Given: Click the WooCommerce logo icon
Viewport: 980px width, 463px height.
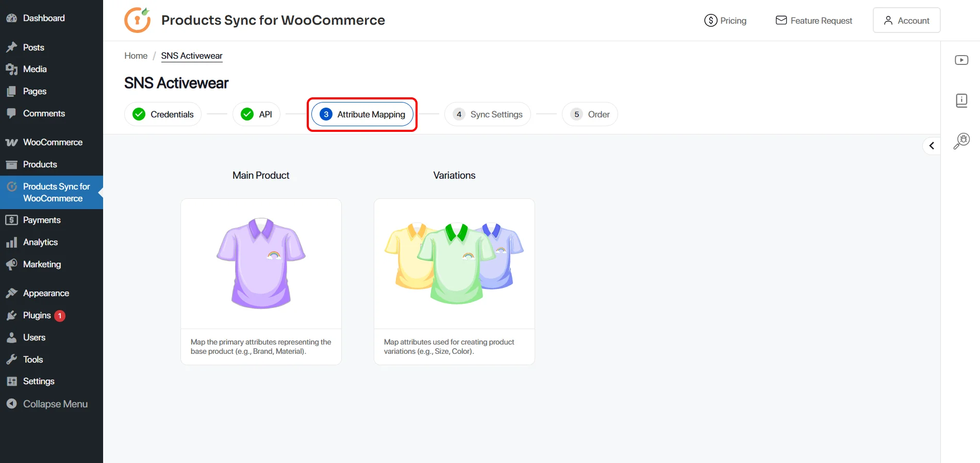Looking at the screenshot, I should pos(11,142).
